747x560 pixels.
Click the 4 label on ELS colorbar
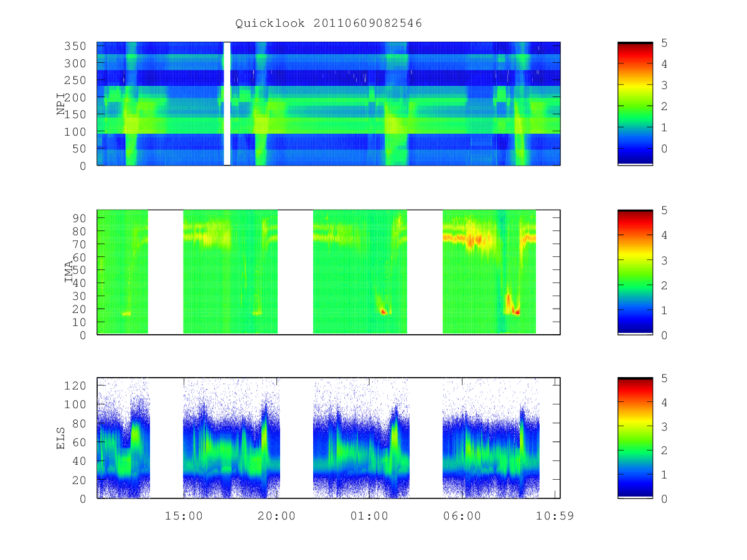664,403
